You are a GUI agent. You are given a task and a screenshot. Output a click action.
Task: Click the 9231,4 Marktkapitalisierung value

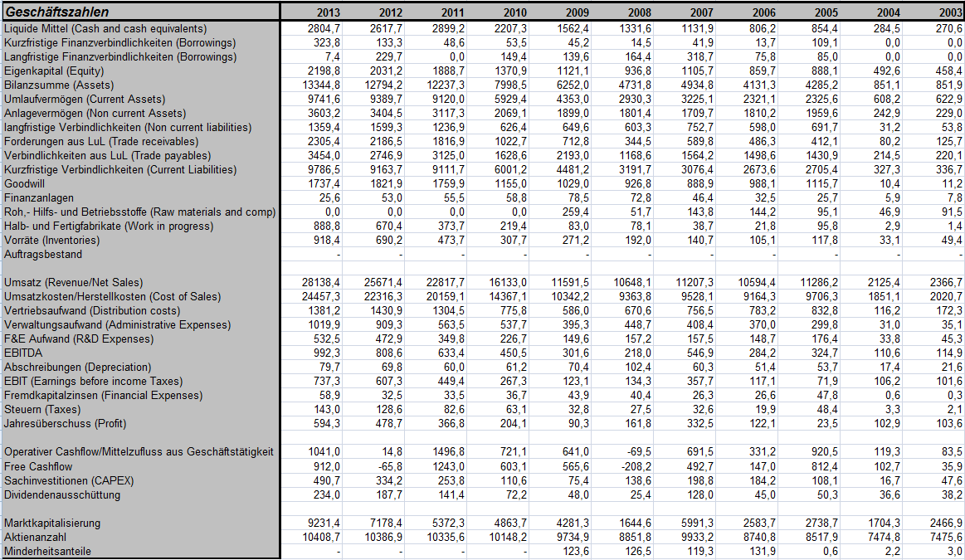tap(324, 523)
